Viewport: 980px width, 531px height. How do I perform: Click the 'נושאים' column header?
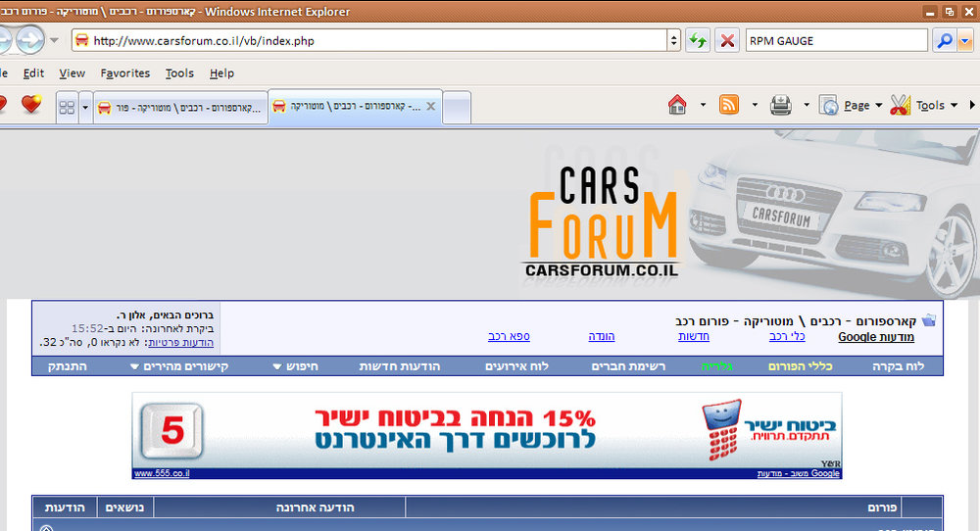coord(125,507)
